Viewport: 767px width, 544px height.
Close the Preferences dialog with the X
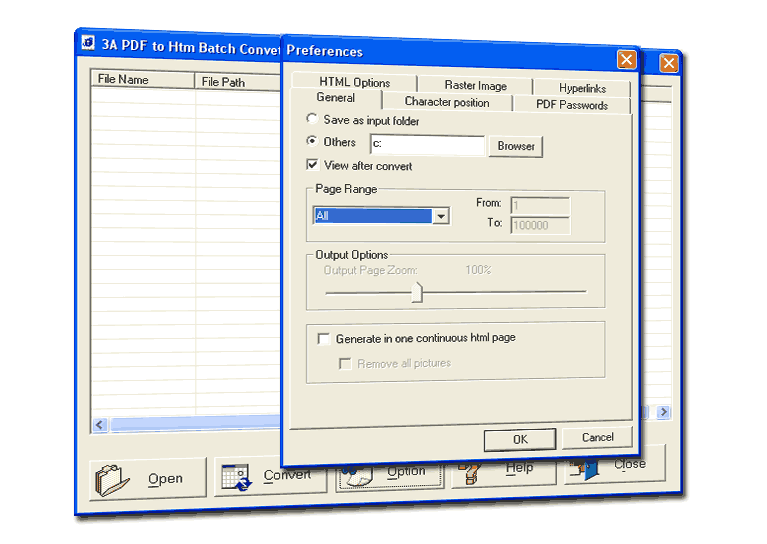pyautogui.click(x=626, y=60)
